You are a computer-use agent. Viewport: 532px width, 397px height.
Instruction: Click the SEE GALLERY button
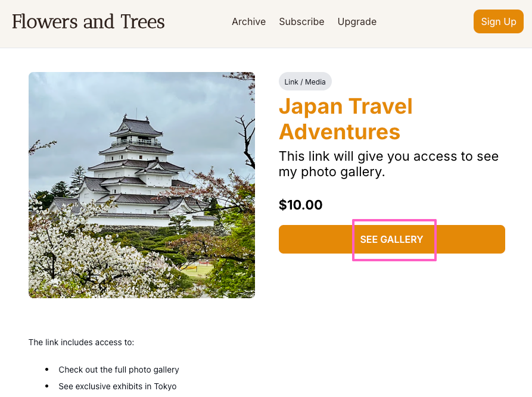391,239
